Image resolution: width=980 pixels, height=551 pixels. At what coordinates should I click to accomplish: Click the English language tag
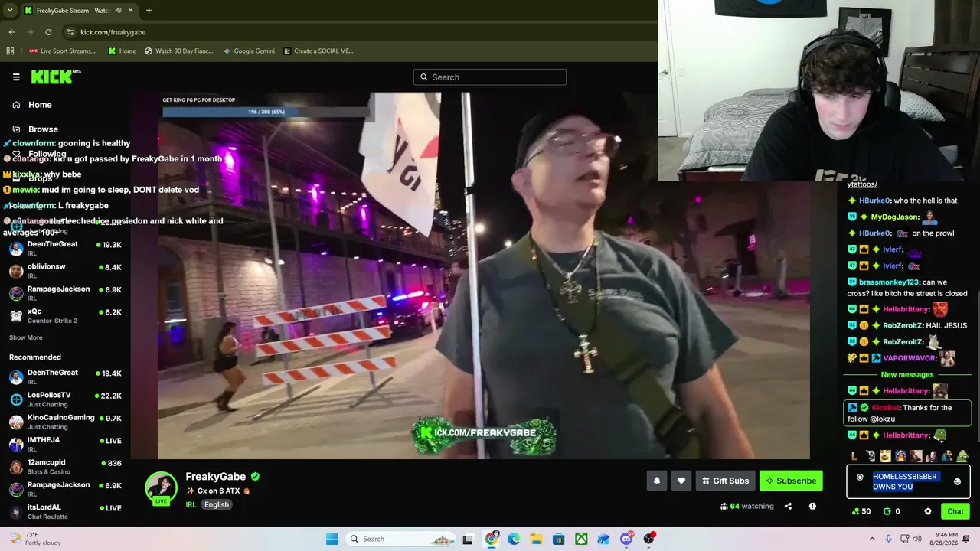point(217,505)
